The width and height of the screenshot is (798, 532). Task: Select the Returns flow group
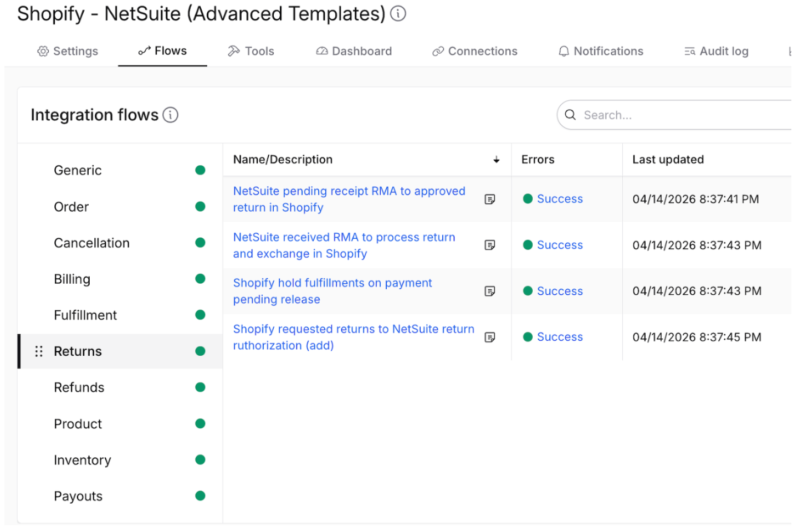tap(120, 351)
